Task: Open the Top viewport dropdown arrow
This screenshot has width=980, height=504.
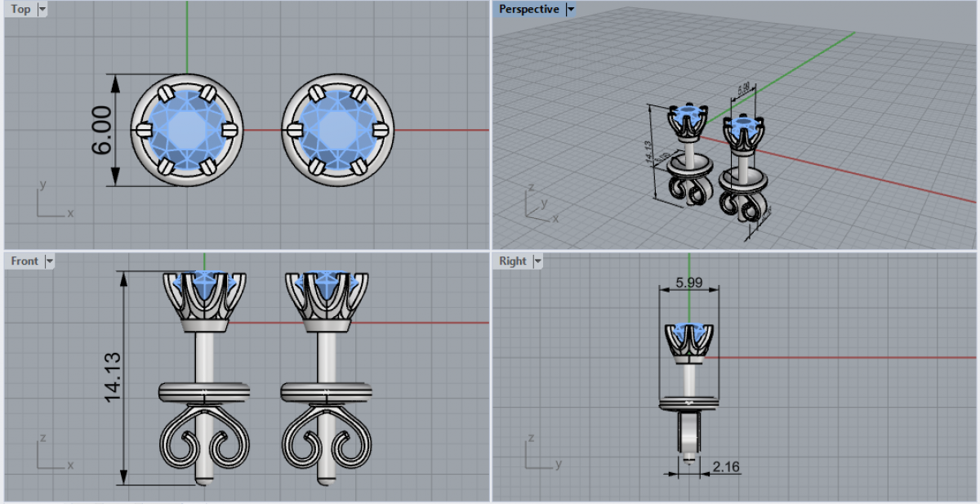Action: pos(42,10)
